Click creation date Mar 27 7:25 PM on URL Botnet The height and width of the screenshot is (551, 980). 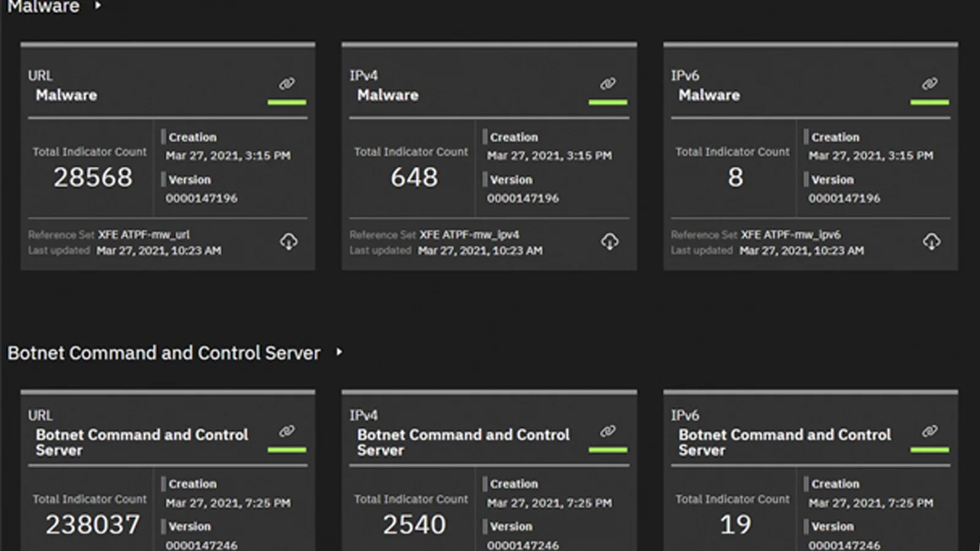coord(228,503)
